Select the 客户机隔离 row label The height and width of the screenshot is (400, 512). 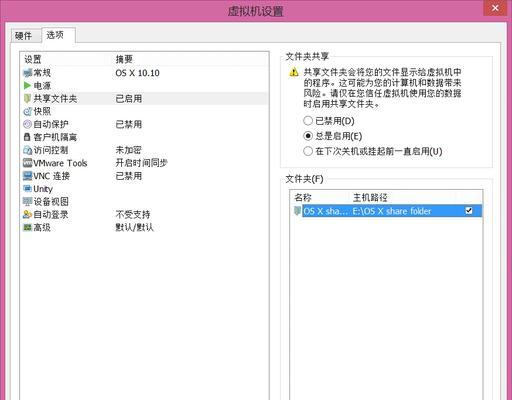coord(55,137)
